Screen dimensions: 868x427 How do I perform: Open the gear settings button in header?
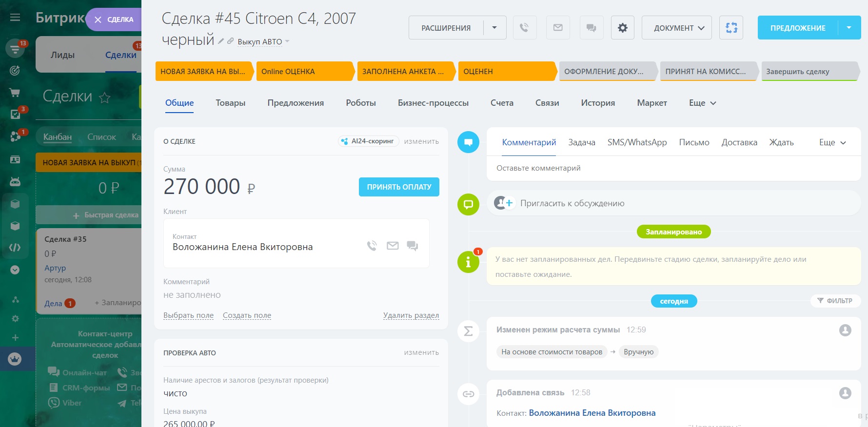tap(623, 28)
